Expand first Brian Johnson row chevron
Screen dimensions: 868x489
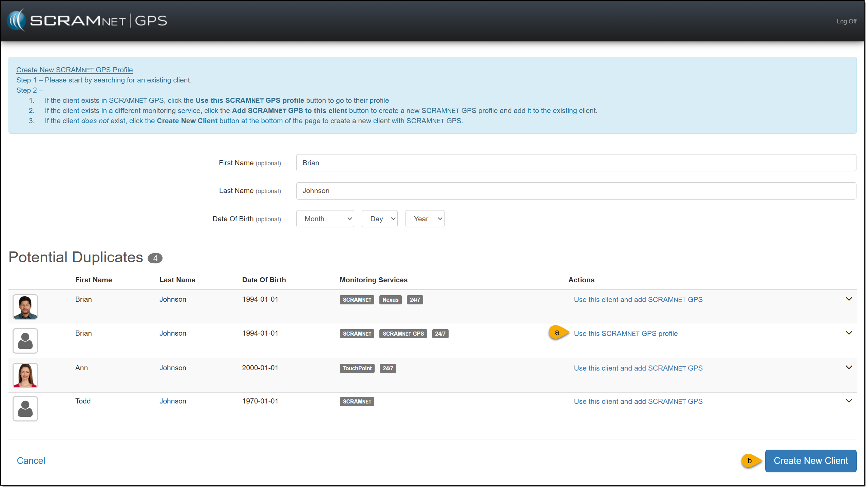coord(849,299)
